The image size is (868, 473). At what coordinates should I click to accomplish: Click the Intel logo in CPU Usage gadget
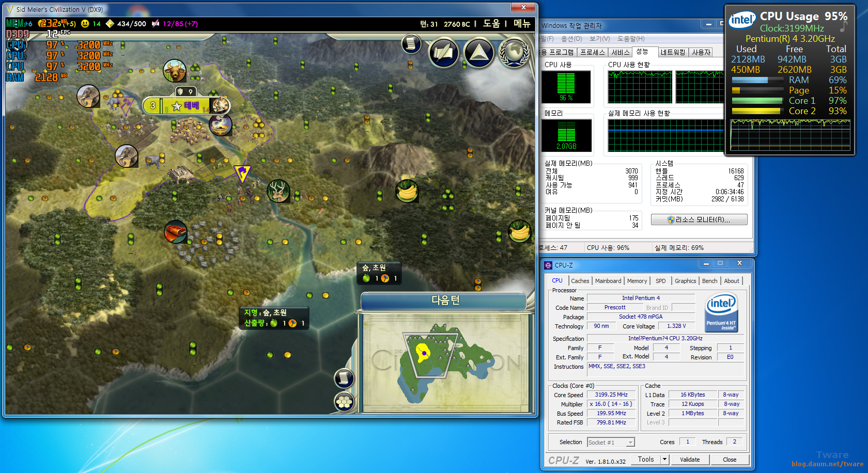742,20
